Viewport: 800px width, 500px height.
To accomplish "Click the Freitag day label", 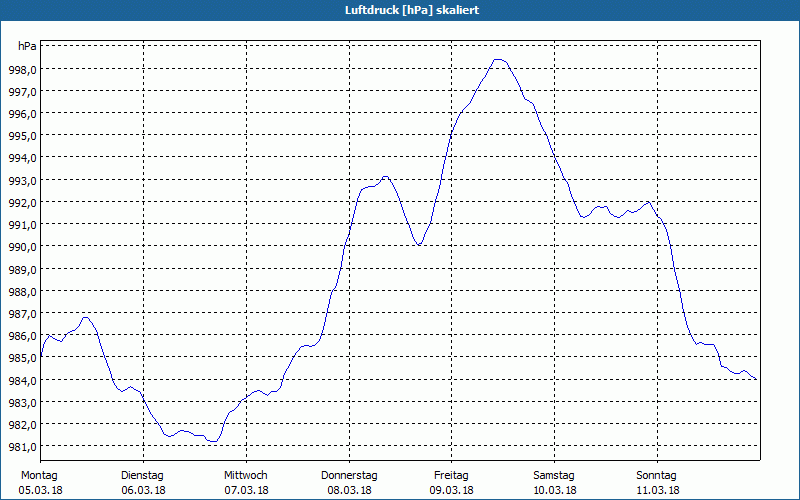I will [451, 476].
